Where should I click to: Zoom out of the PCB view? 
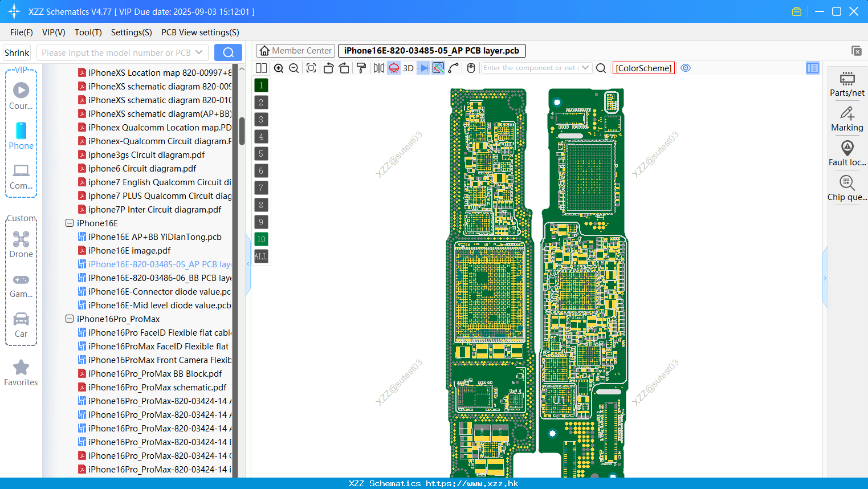(294, 68)
